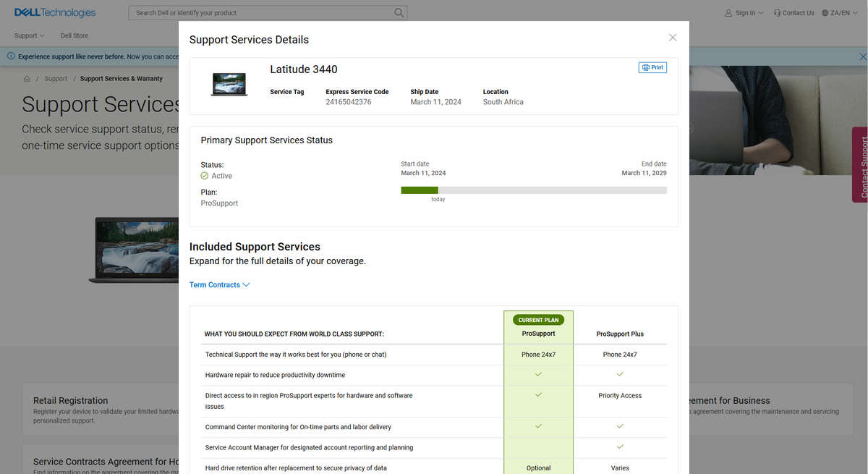This screenshot has height=474, width=868.
Task: Click the search magnifier icon
Action: [x=399, y=13]
